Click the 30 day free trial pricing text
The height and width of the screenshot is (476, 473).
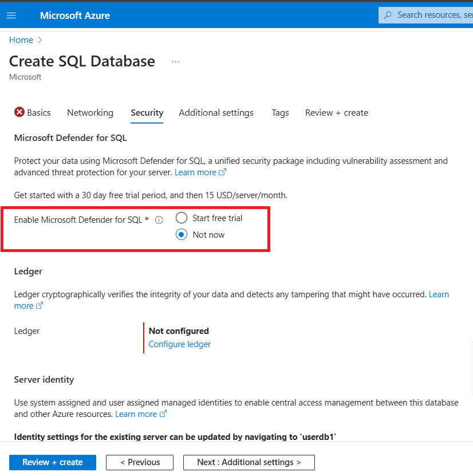[151, 195]
